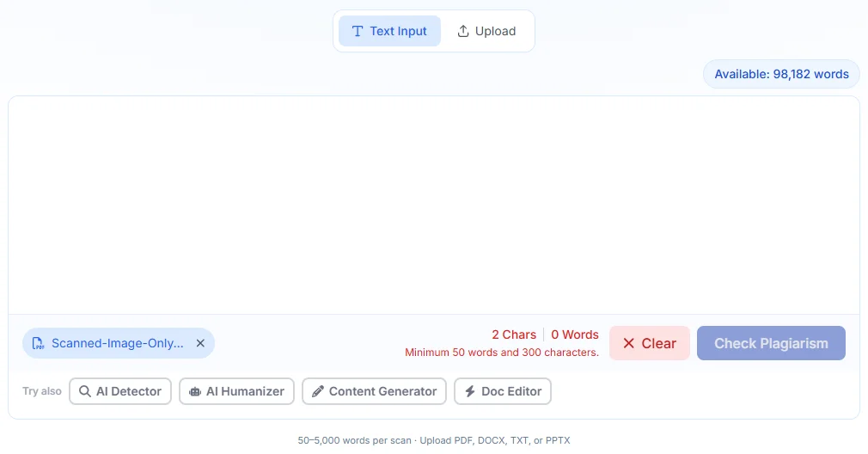
Task: Click the 2 Chars counter
Action: (x=514, y=334)
